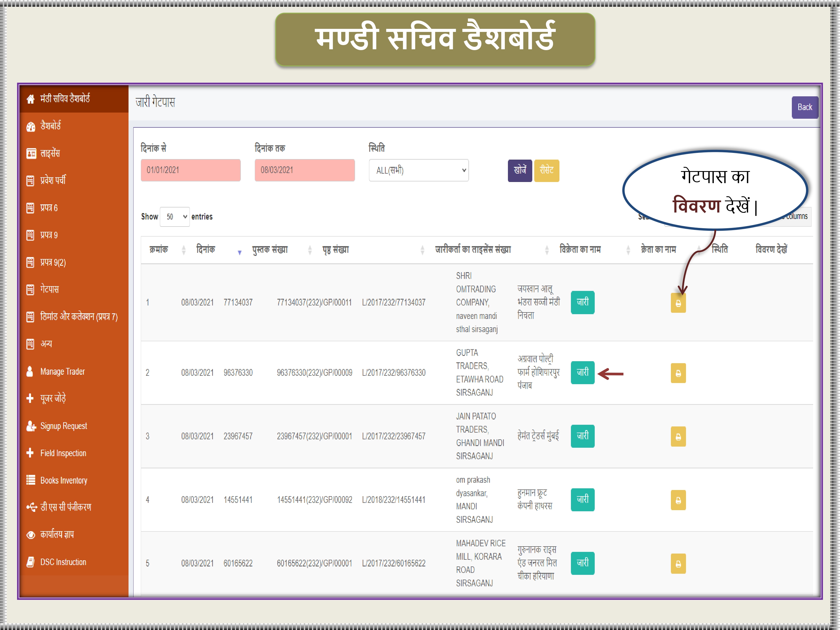The width and height of the screenshot is (840, 630).
Task: Click the home icon beside मंडी सचिव डैशबोर्ड
Action: coord(30,99)
